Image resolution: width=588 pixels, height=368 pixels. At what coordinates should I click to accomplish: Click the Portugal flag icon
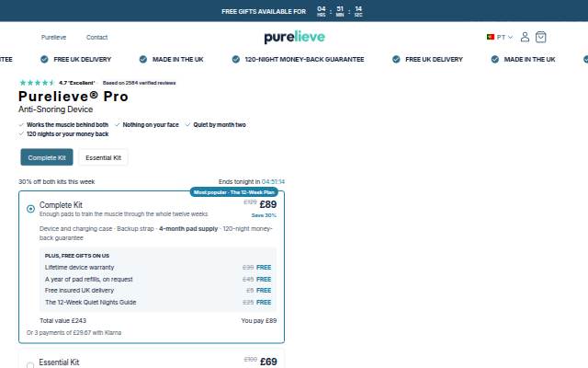point(490,37)
